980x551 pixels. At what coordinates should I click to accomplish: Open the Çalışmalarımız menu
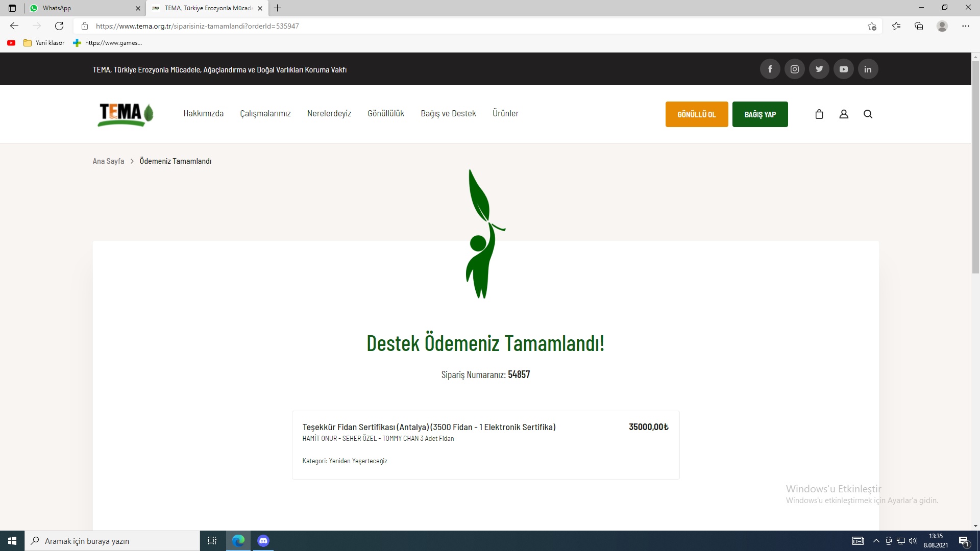pyautogui.click(x=265, y=114)
